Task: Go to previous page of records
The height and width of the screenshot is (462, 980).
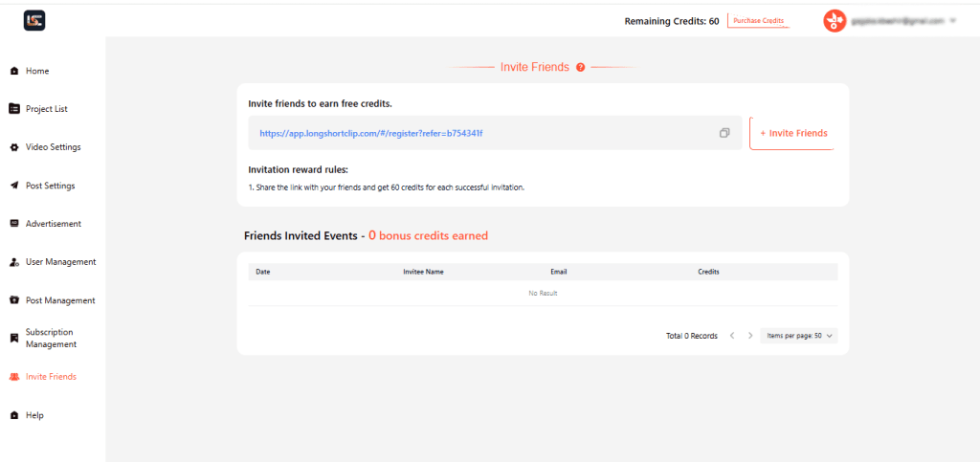Action: pos(732,336)
